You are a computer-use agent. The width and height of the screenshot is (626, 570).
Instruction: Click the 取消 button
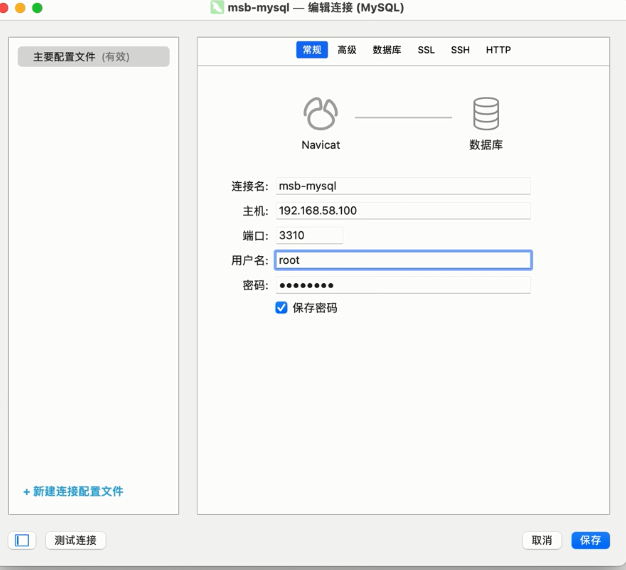click(x=542, y=540)
